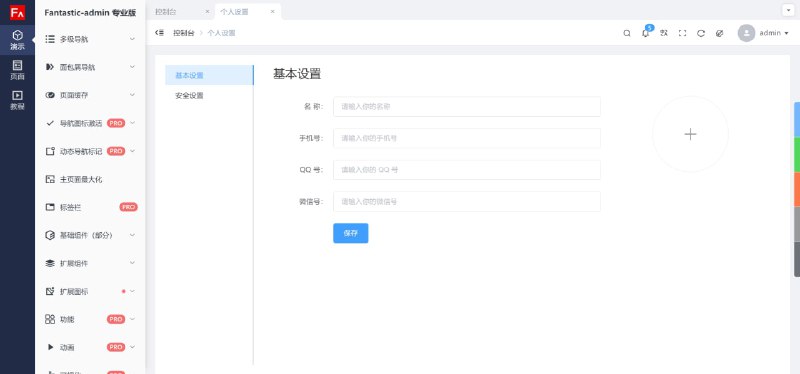Expand 导航图标激活 chevron
This screenshot has width=800, height=374.
(x=133, y=123)
